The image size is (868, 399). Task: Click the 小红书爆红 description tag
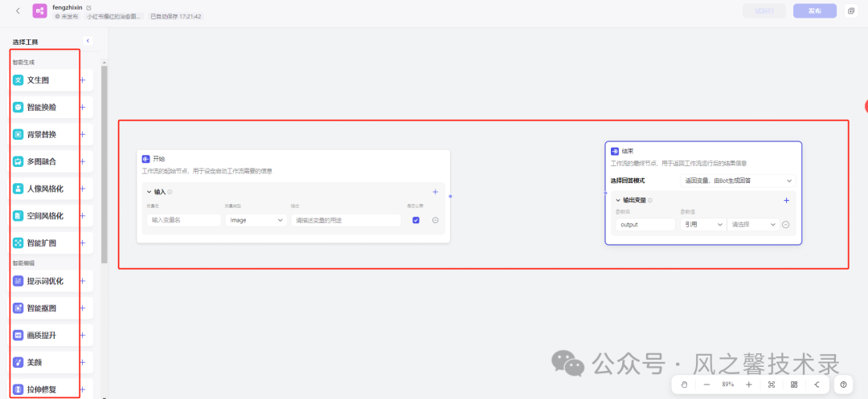click(x=115, y=17)
